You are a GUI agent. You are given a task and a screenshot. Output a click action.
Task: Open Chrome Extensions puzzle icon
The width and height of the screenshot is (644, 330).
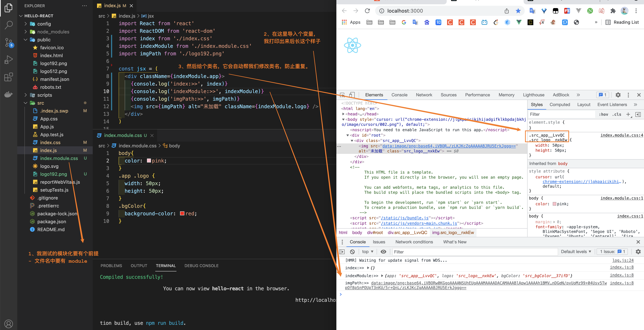coord(613,11)
